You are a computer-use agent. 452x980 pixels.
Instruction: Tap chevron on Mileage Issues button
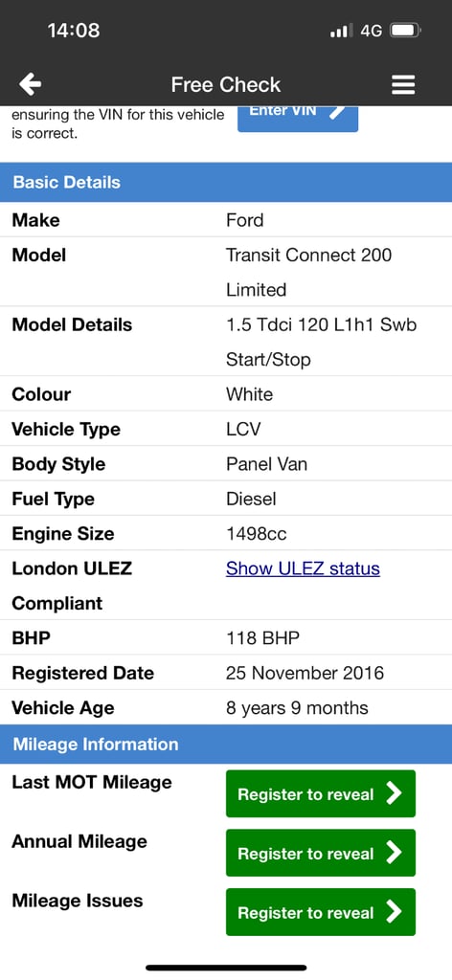tap(394, 912)
